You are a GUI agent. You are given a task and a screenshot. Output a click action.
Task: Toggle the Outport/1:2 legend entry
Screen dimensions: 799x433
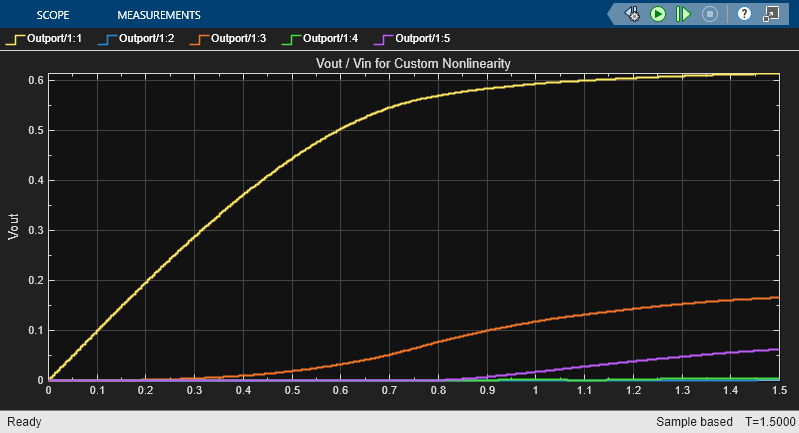136,39
